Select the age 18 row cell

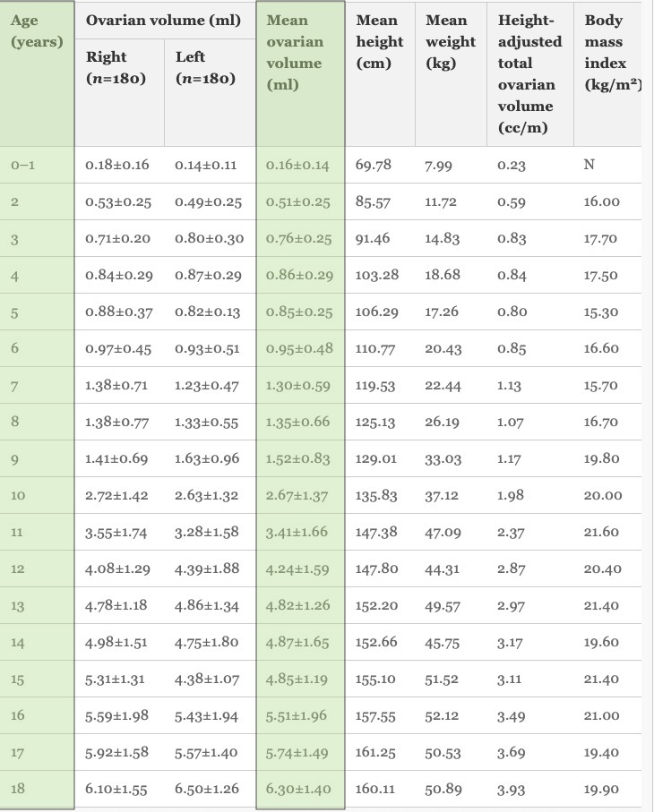click(37, 790)
